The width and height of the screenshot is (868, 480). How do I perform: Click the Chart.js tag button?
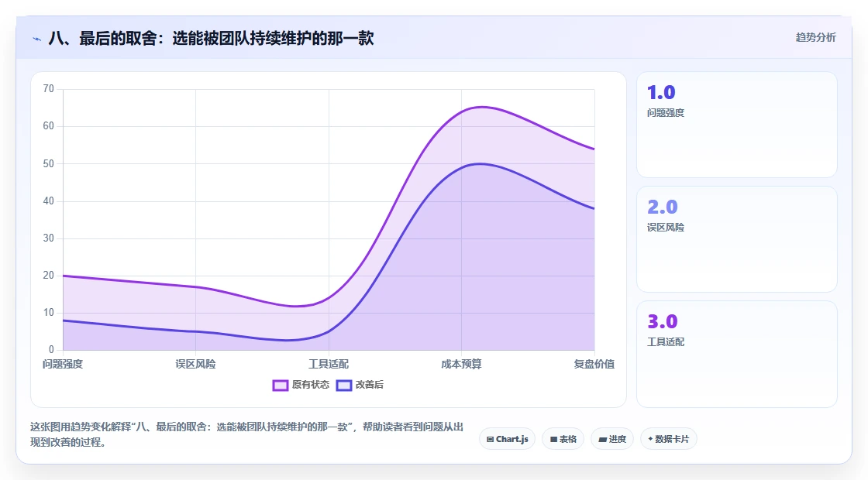pos(507,439)
